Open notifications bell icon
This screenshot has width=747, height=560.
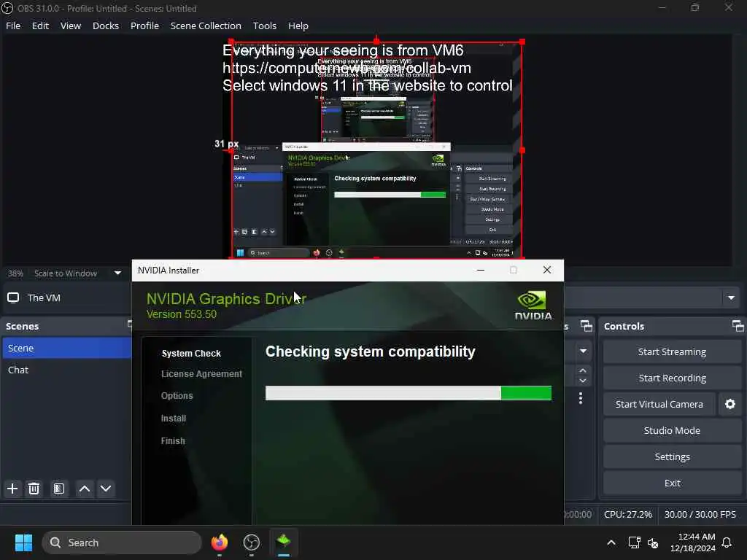point(727,542)
